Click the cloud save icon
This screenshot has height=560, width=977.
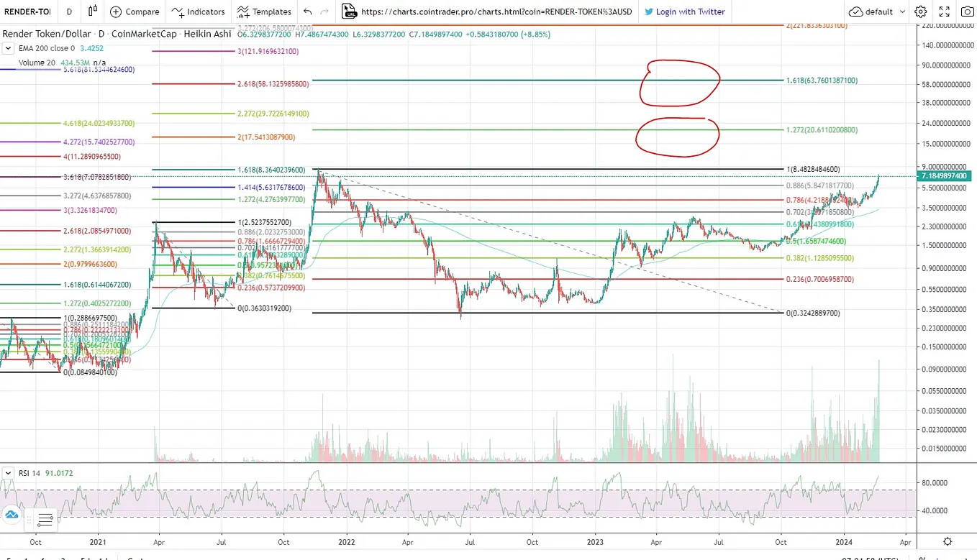click(855, 12)
